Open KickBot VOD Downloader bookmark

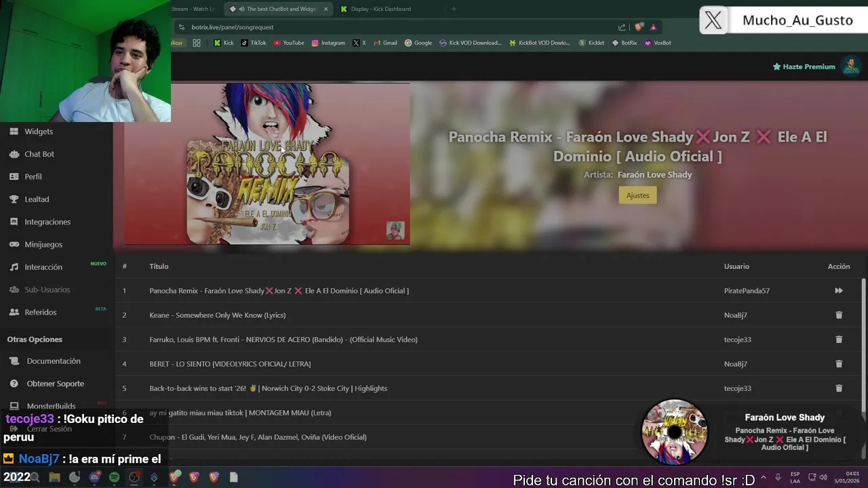tap(540, 43)
